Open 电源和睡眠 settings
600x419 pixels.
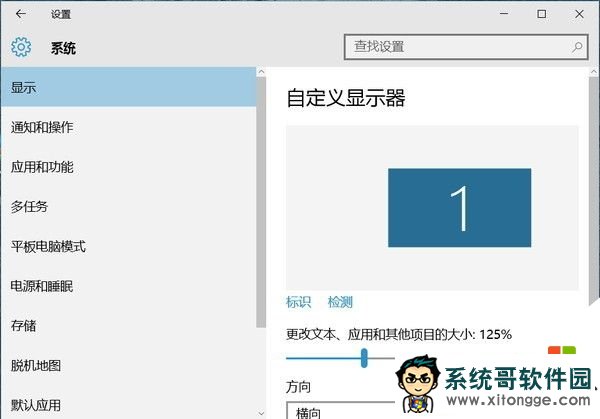129,286
